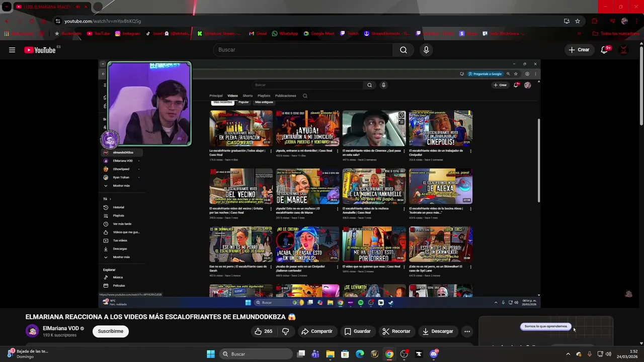Click Suscribirme to subscribe
644x362 pixels.
pyautogui.click(x=111, y=331)
